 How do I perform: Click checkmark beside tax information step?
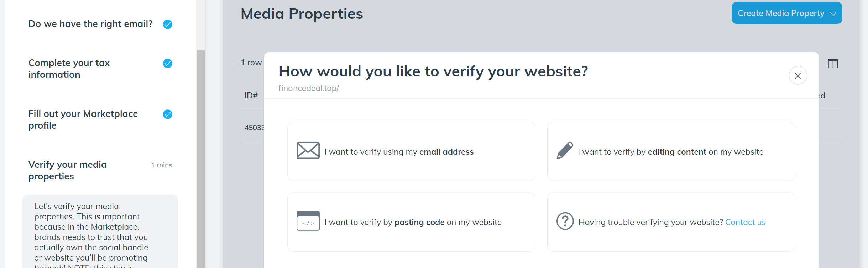pos(168,63)
